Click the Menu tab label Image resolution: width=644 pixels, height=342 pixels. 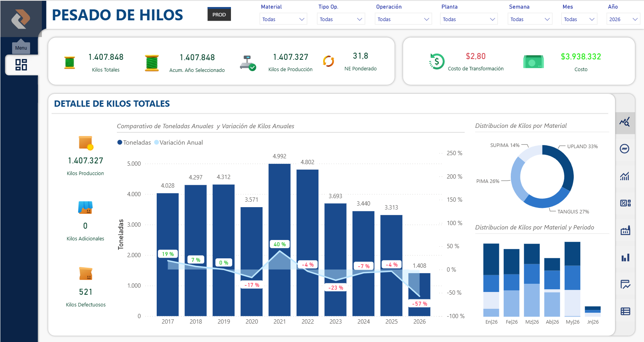21,48
